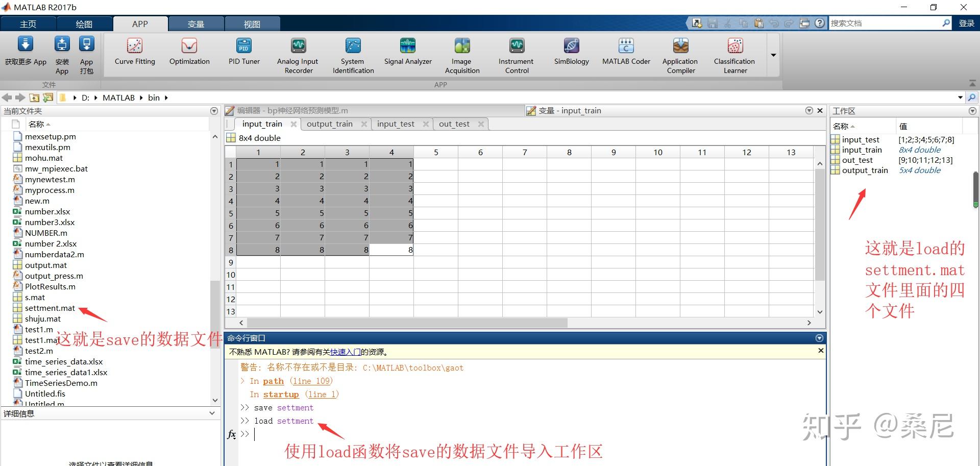
Task: Select the output_train variable tab
Action: tap(329, 124)
